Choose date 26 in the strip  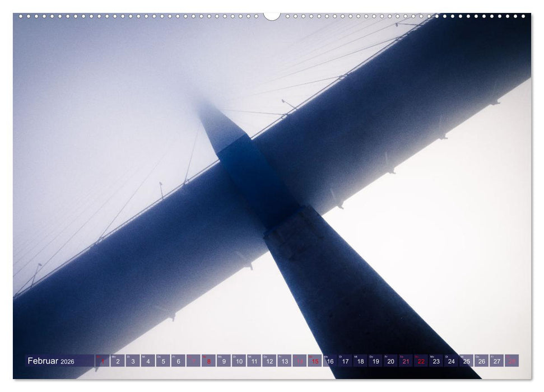pyautogui.click(x=481, y=361)
